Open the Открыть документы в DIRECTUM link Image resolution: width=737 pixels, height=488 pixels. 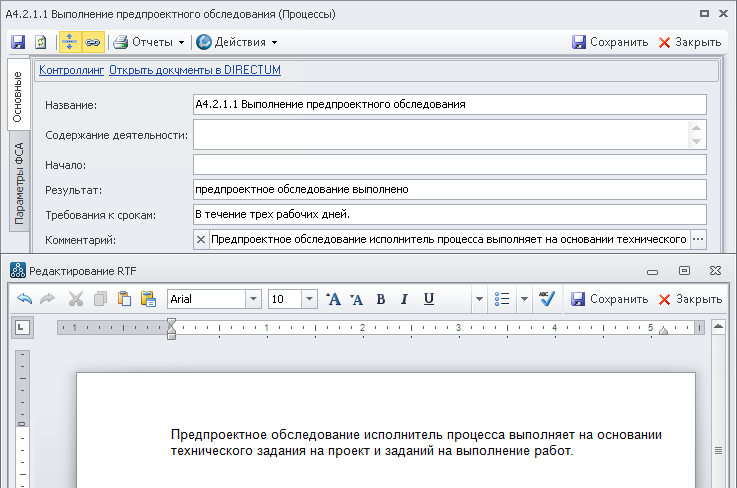point(195,70)
